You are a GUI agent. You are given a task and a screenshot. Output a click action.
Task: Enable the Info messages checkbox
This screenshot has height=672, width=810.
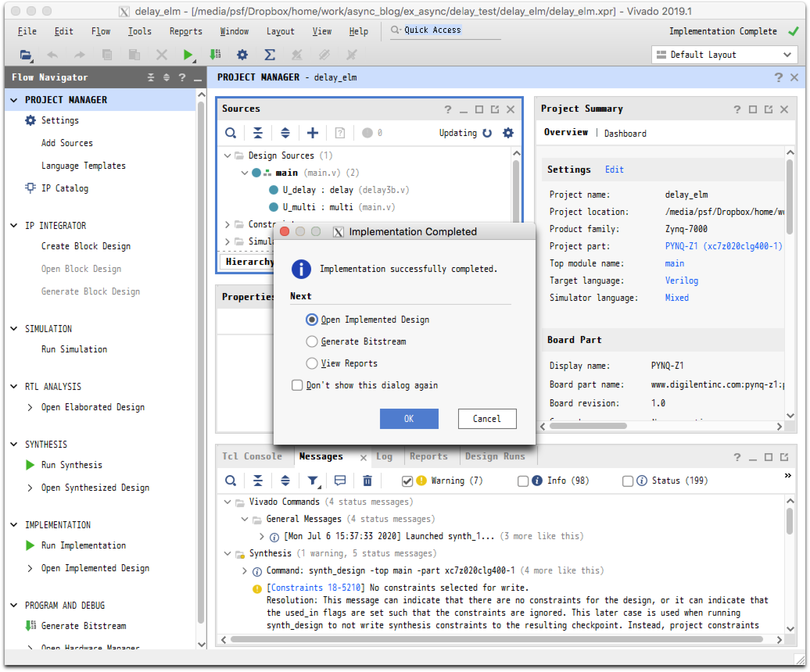tap(523, 481)
